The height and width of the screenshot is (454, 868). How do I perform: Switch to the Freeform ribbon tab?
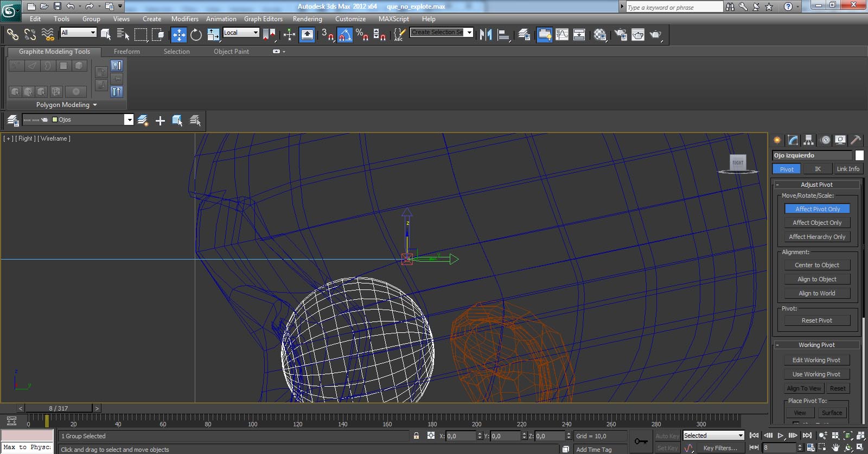coord(126,52)
